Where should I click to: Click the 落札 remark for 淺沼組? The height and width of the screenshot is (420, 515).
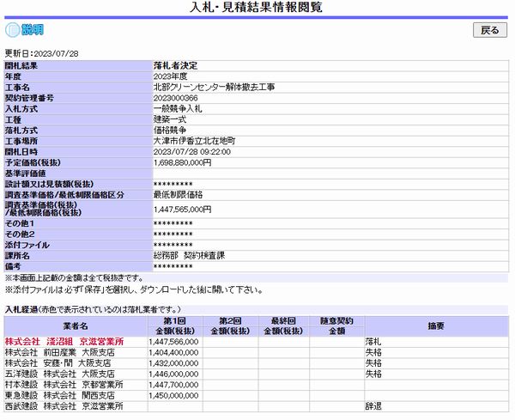pyautogui.click(x=373, y=342)
